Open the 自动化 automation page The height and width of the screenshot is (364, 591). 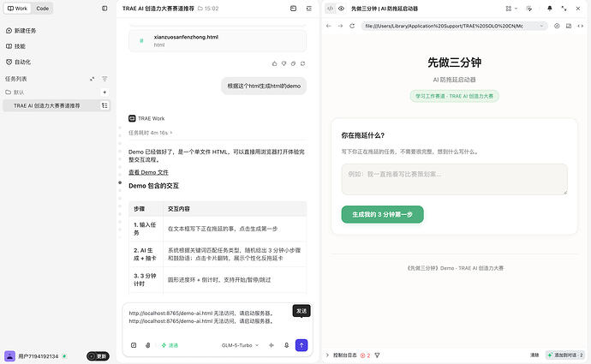(x=19, y=63)
